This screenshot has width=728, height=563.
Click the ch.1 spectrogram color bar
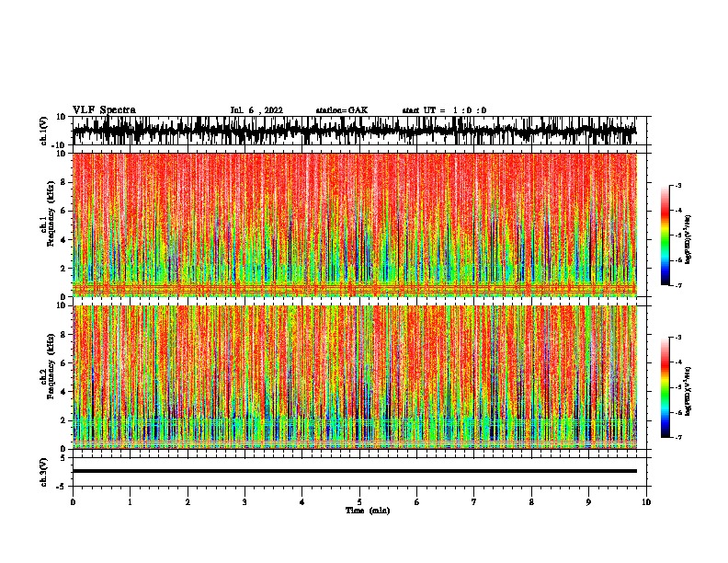click(x=665, y=236)
